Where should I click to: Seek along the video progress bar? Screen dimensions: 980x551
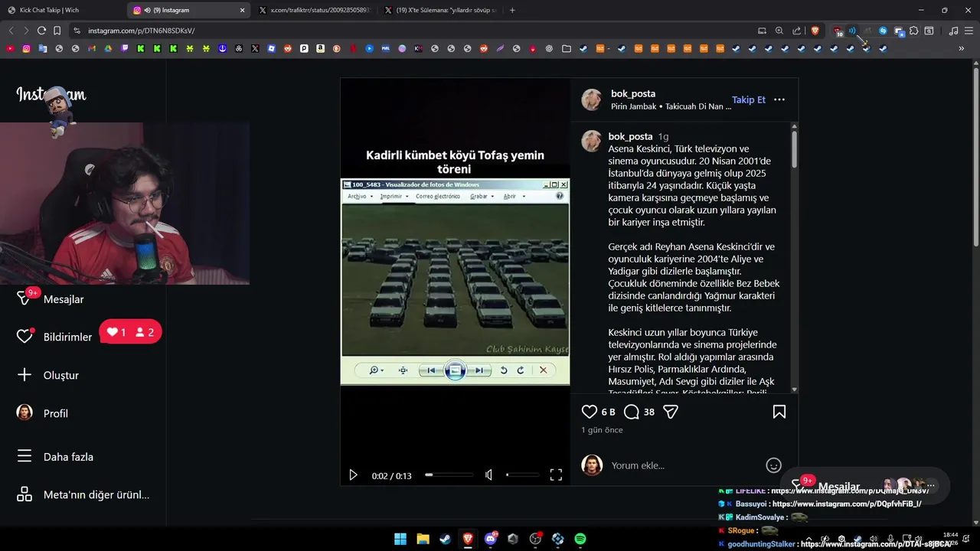pos(449,475)
